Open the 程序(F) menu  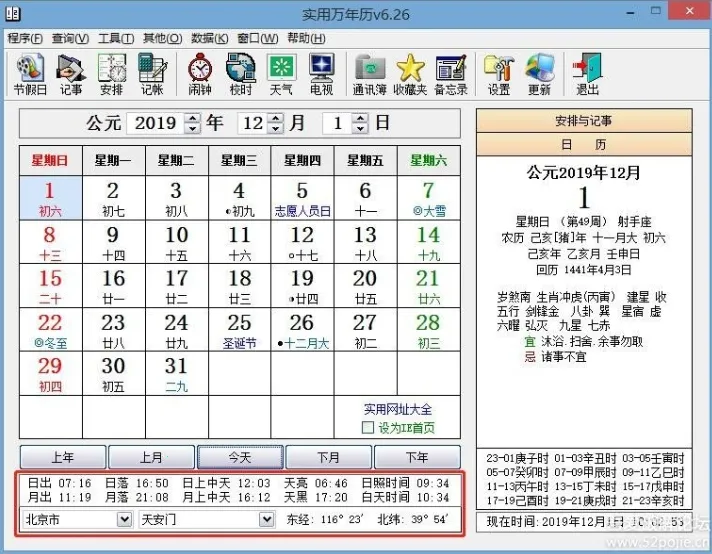click(25, 38)
